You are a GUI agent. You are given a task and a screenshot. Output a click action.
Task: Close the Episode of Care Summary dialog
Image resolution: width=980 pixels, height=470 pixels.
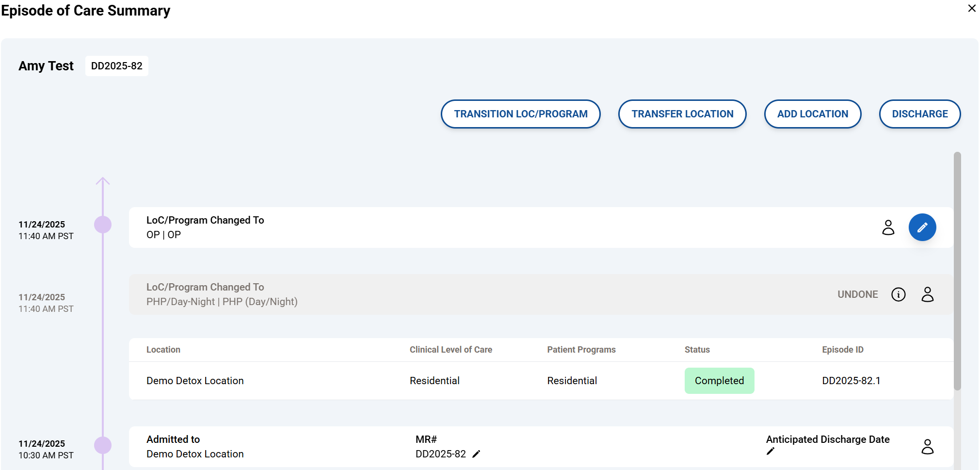pyautogui.click(x=972, y=8)
